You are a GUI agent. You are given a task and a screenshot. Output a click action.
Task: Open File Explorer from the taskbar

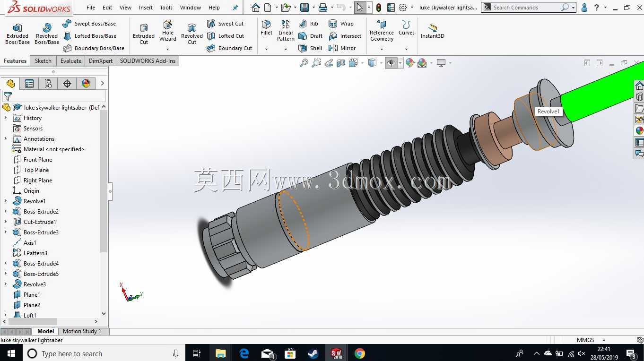(220, 353)
